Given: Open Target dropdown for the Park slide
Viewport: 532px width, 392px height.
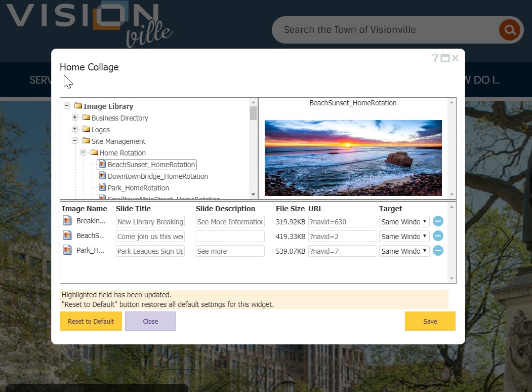Looking at the screenshot, I should point(404,251).
